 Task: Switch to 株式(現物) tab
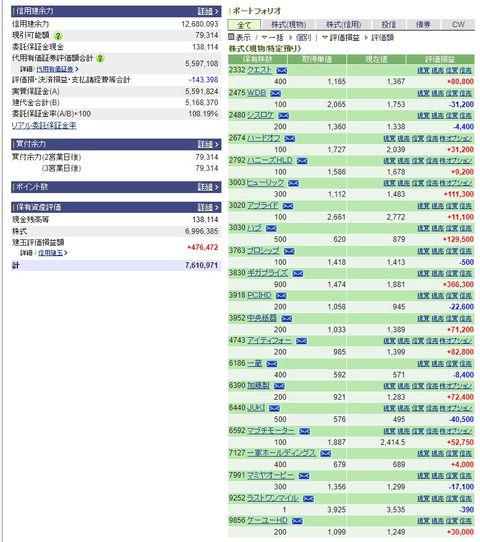click(289, 25)
